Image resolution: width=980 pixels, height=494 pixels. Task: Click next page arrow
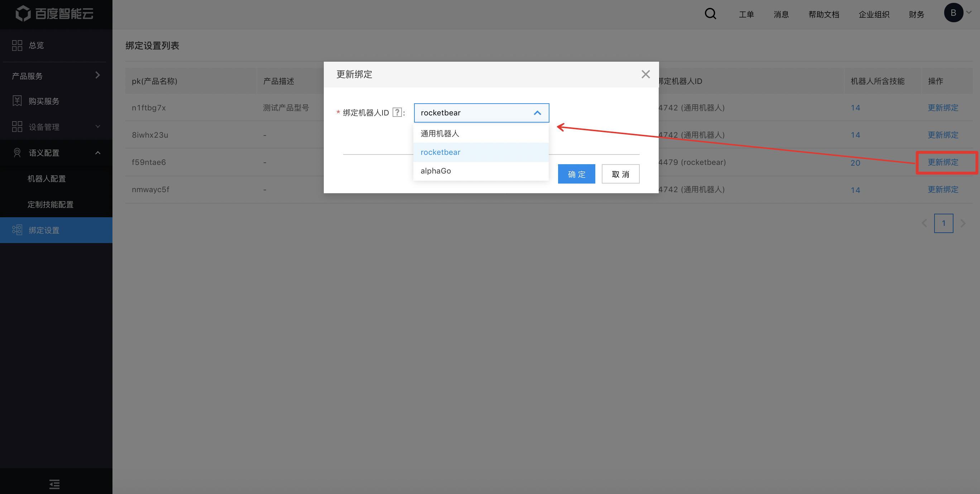point(963,223)
